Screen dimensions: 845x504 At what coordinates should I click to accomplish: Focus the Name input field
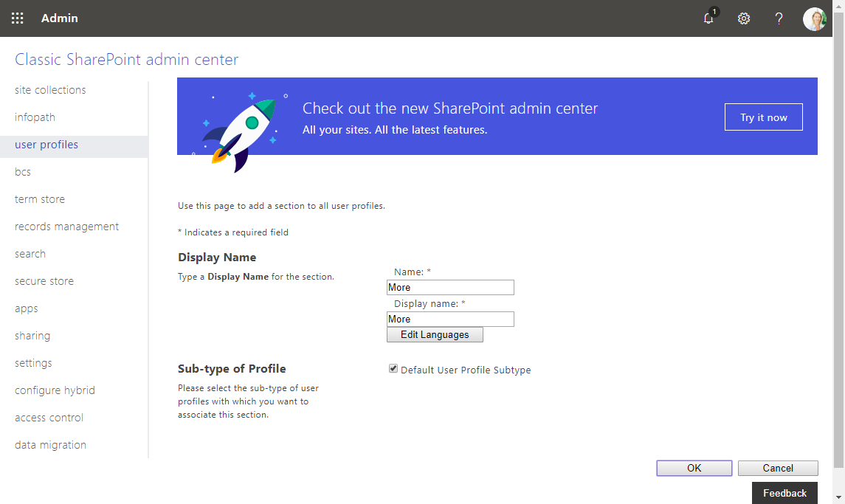tap(450, 287)
